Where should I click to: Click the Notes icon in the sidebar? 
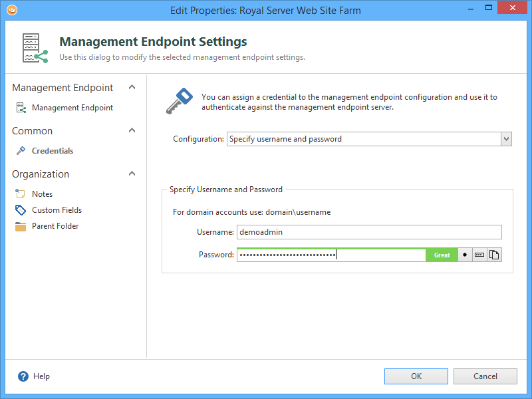pyautogui.click(x=21, y=194)
